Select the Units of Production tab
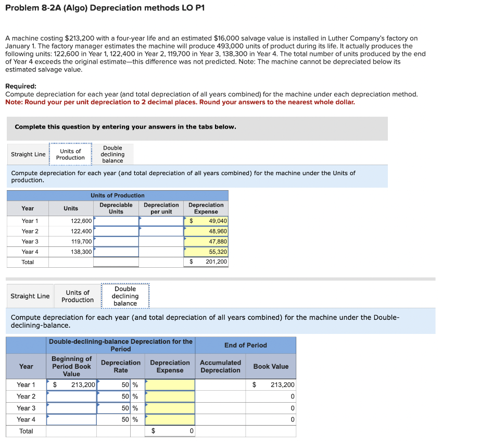 pos(70,154)
